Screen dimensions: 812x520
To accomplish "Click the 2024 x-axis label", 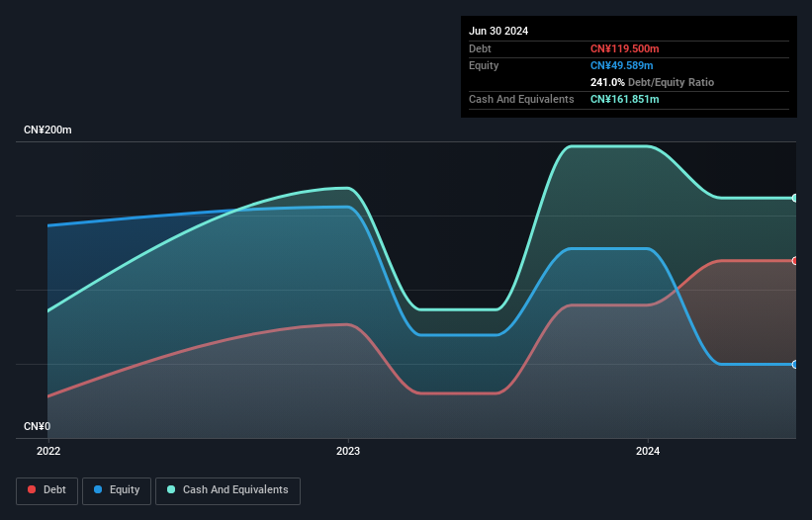I will (648, 451).
